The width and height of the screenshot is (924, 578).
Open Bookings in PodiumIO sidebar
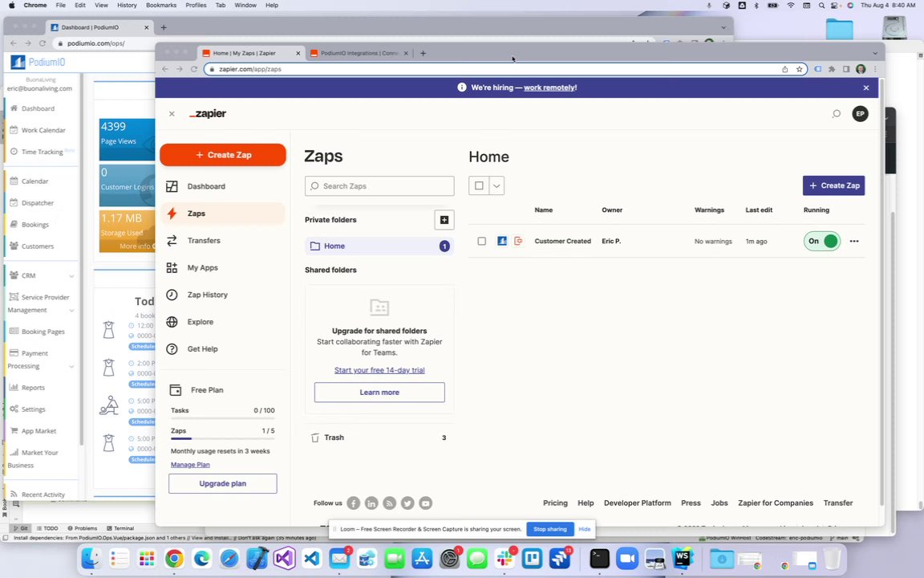pyautogui.click(x=34, y=225)
